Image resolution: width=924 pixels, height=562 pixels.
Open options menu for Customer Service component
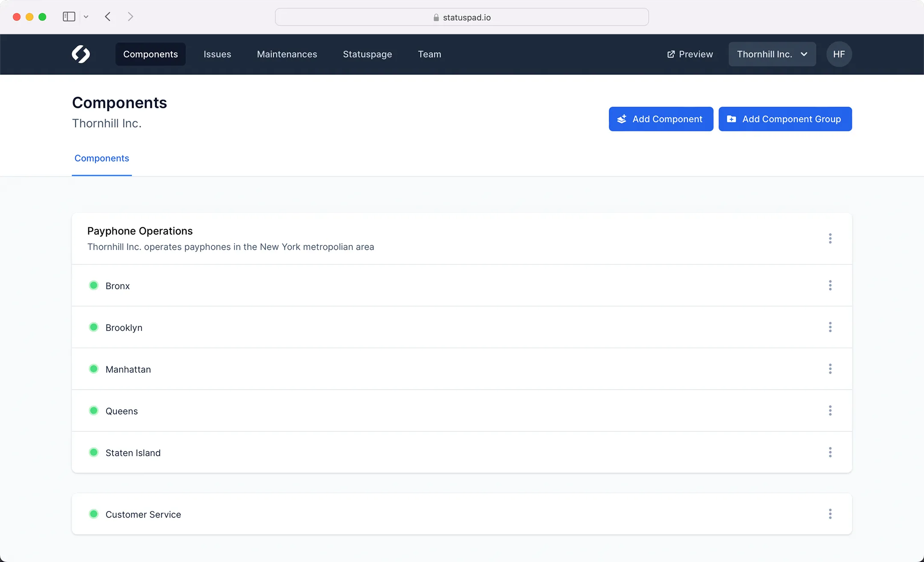coord(830,514)
